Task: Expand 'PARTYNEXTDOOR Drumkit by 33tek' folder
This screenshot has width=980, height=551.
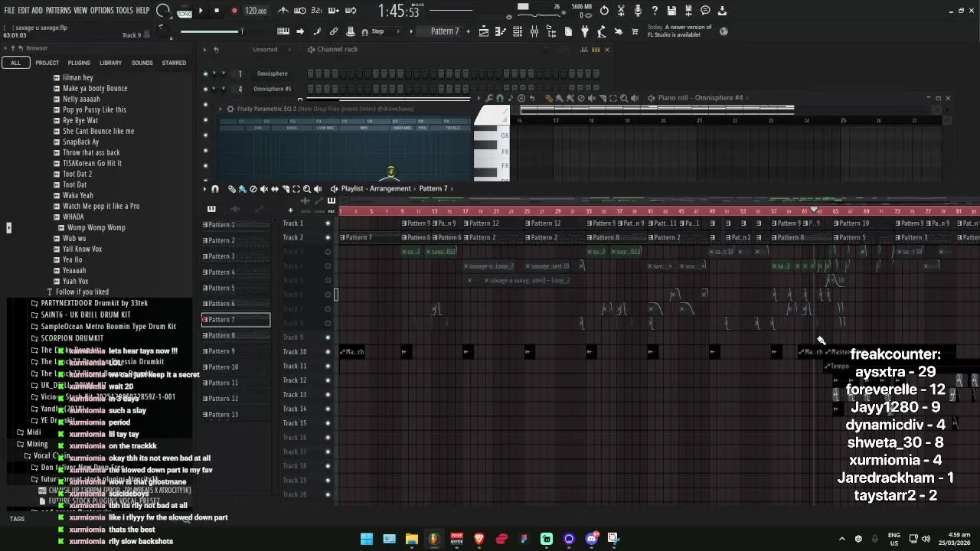Action: [93, 303]
